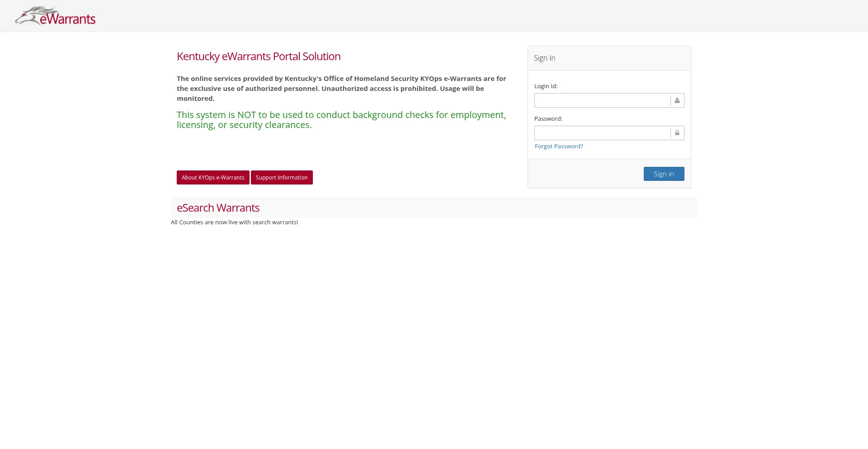Click the Login Id label
Screen dimensions: 868x449
(x=546, y=86)
